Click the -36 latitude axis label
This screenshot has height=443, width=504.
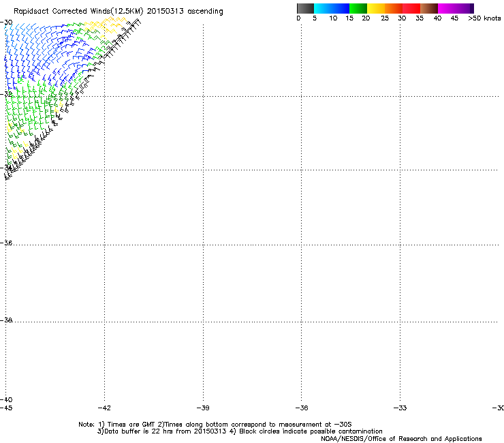[x=6, y=243]
